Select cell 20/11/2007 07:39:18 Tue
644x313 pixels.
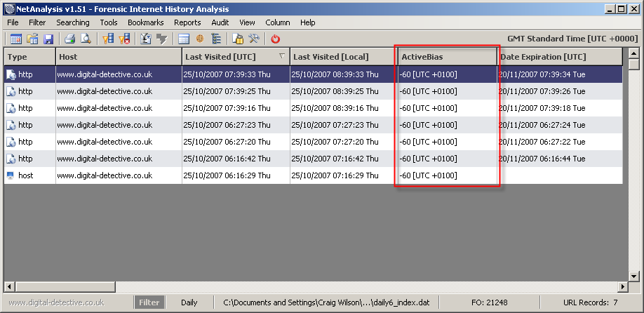560,108
